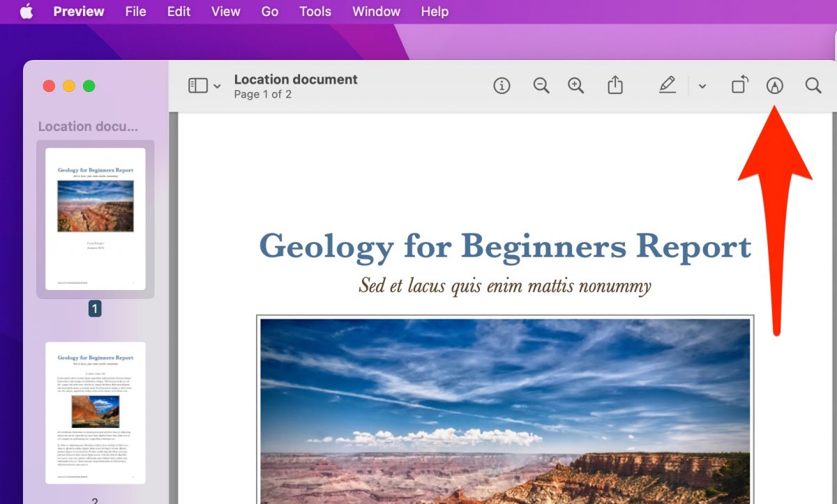Open the Go menu
Viewport: 837px width, 504px height.
[270, 12]
